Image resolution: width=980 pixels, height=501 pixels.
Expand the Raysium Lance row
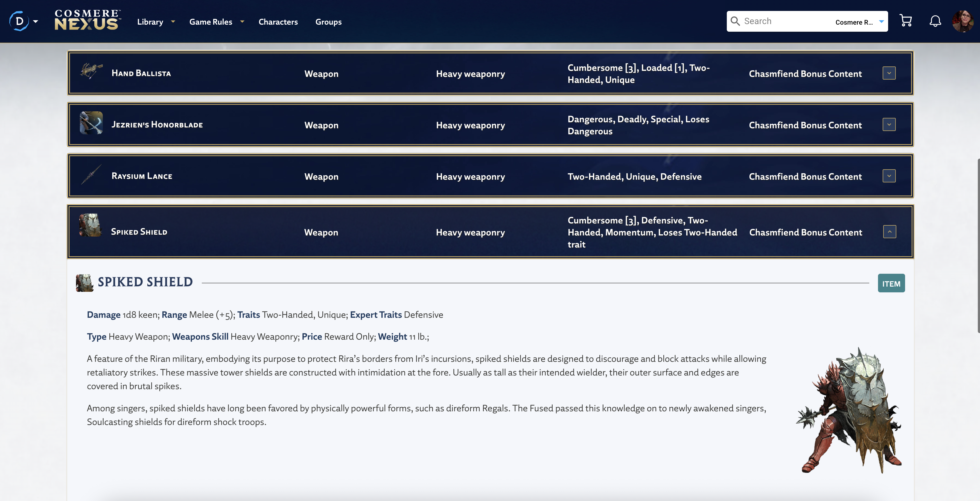click(x=889, y=176)
